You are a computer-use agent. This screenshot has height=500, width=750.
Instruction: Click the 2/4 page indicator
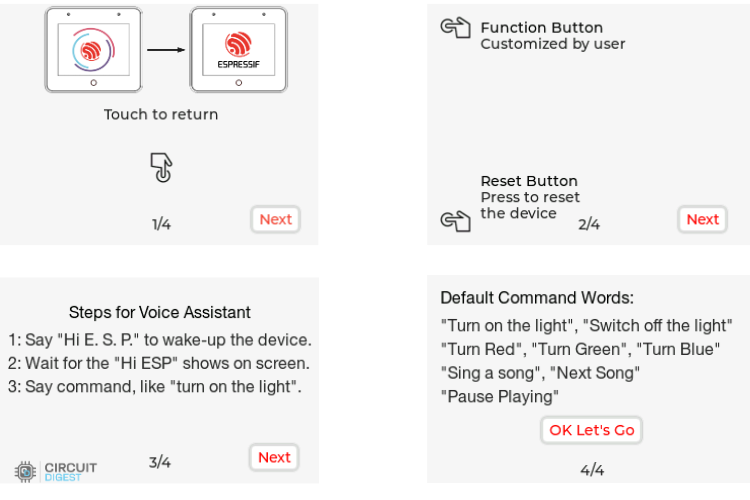click(x=589, y=224)
